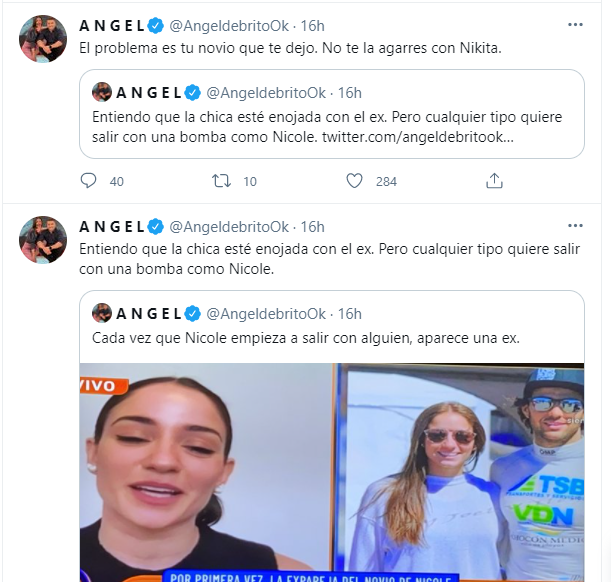Open twitter.com/angeldebritook link in quoted tweet

point(418,137)
